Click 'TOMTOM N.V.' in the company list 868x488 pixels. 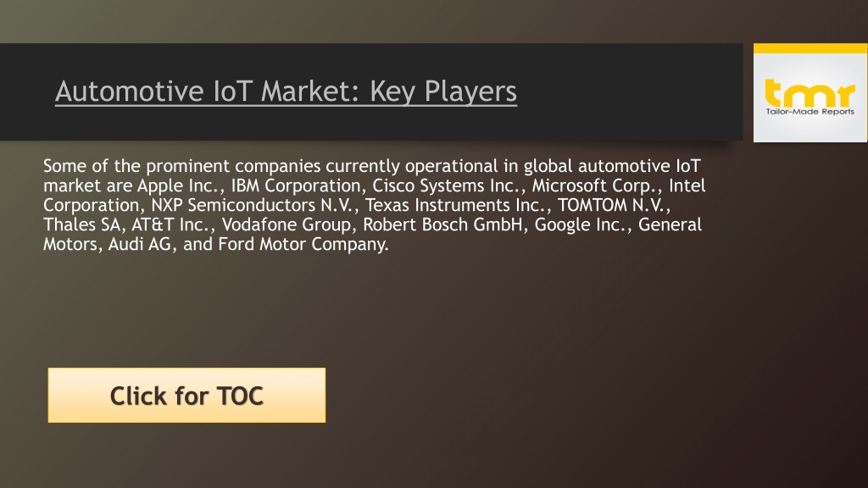pos(610,205)
